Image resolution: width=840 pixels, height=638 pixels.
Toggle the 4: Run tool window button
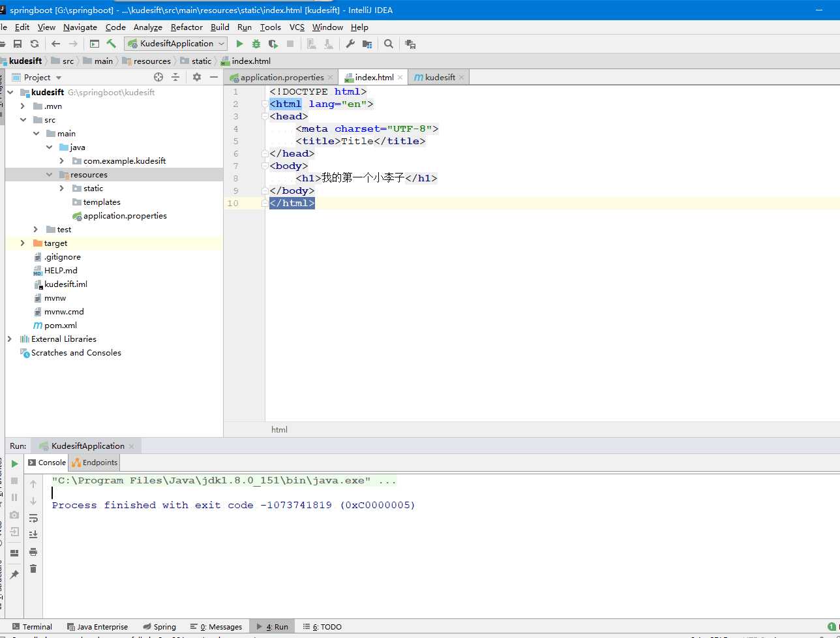[x=272, y=626]
